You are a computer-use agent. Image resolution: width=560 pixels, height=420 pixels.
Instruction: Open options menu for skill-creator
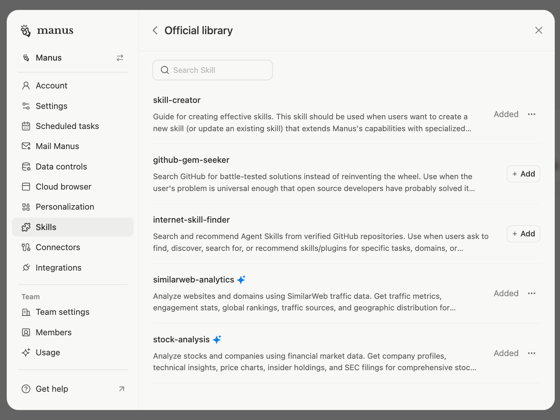coord(531,114)
